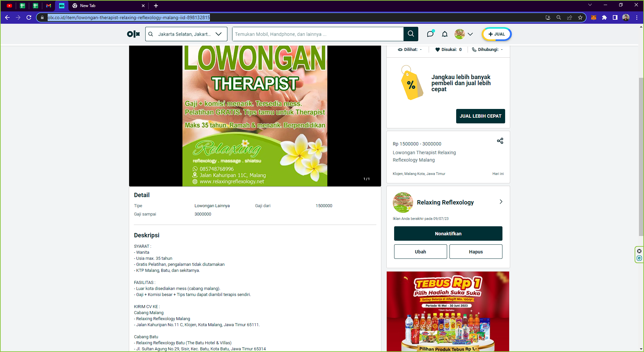Viewport: 644px width, 352px height.
Task: Click JUAL LEBIH CEPAT button
Action: [x=480, y=116]
